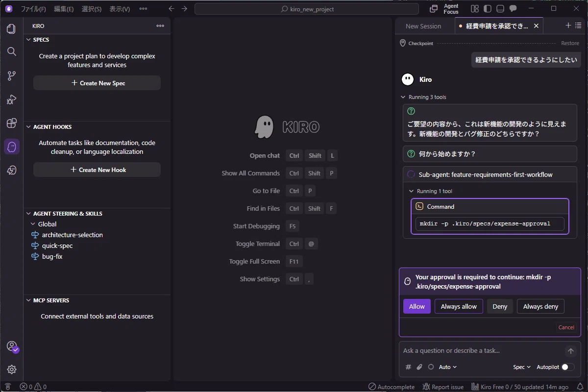Restore the checkpoint

click(570, 43)
